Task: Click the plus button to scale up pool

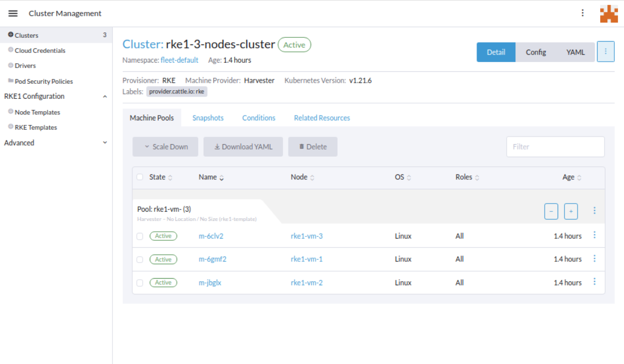Action: pyautogui.click(x=571, y=211)
